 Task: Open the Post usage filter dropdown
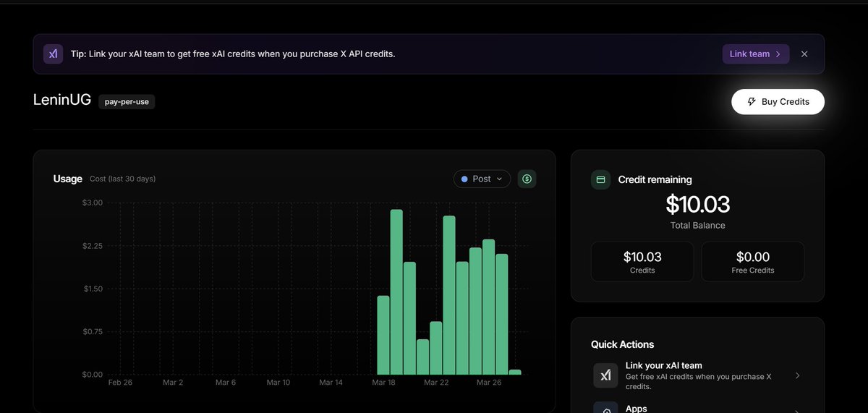(482, 179)
